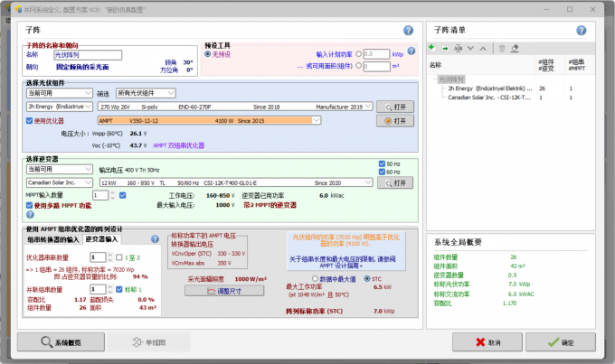Toggle the 使用优化器 checkbox
The width and height of the screenshot is (615, 364).
(x=30, y=121)
